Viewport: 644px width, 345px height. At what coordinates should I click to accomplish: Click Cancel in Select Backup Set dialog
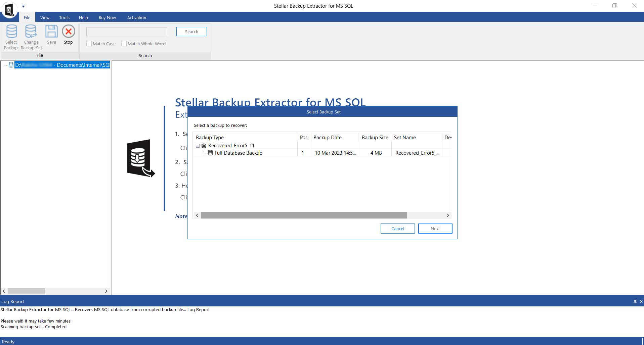[x=398, y=229]
